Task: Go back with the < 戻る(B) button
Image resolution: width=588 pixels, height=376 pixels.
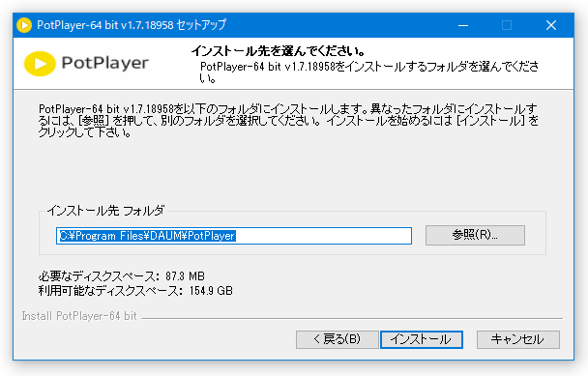Action: 338,339
